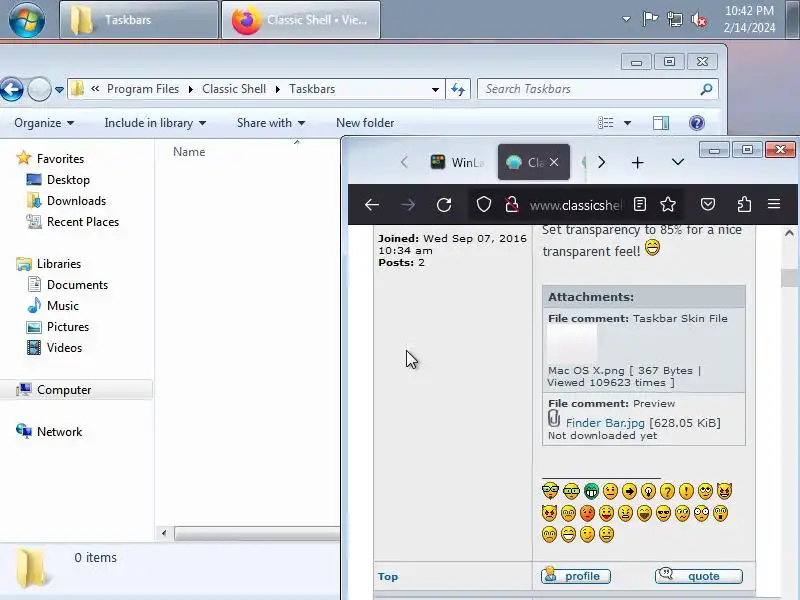
Task: Open Pictures library
Action: click(x=68, y=327)
